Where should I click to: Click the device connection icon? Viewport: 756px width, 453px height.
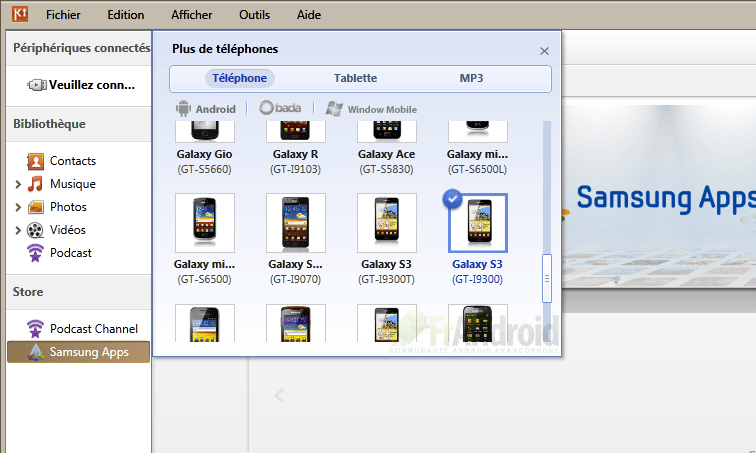tap(37, 85)
